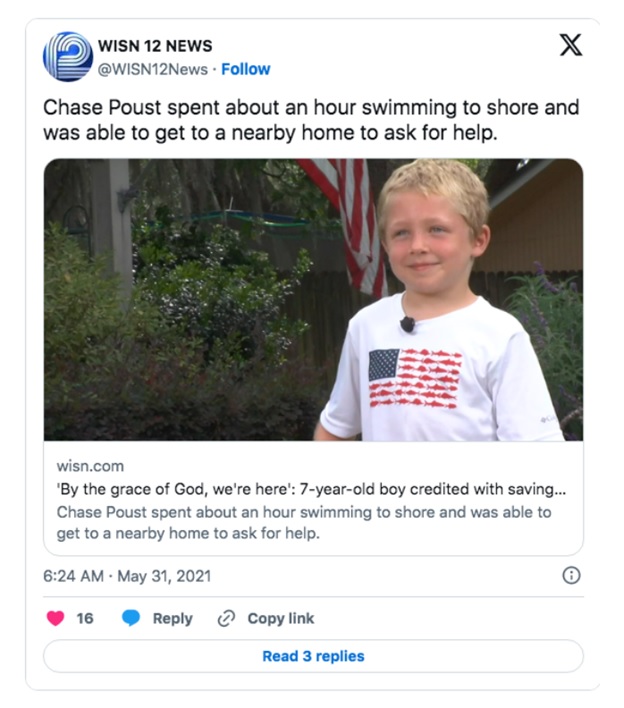Like the tweet with the heart icon

[x=55, y=618]
